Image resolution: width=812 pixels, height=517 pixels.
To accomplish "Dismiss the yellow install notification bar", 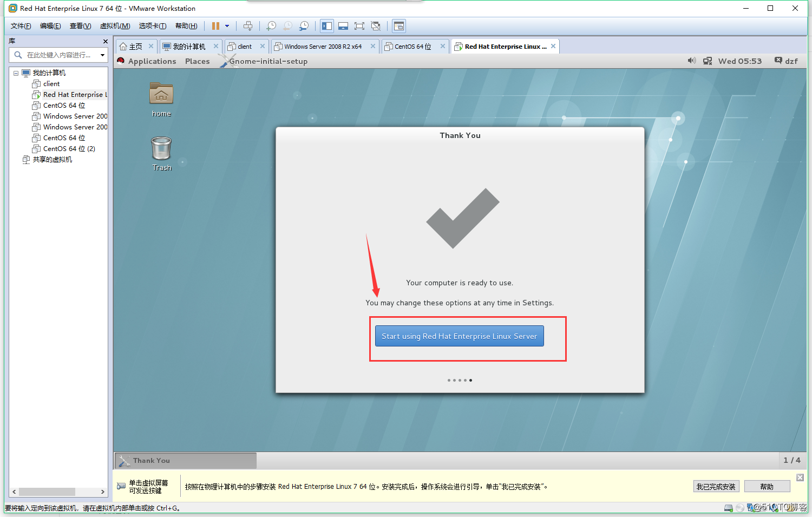I will tap(800, 477).
